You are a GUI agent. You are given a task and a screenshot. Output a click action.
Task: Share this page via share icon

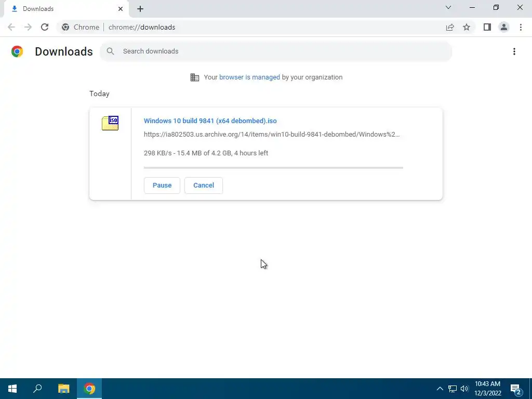[450, 27]
